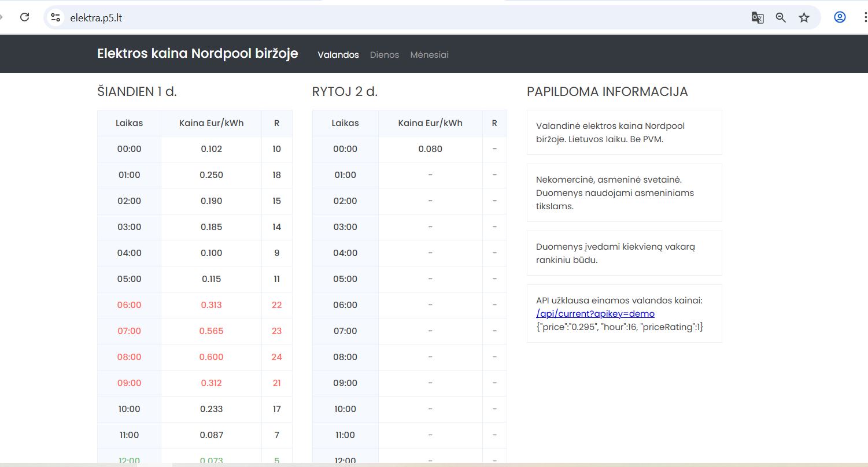The height and width of the screenshot is (467, 868).
Task: Click the red 06:00 time cell
Action: tap(129, 305)
